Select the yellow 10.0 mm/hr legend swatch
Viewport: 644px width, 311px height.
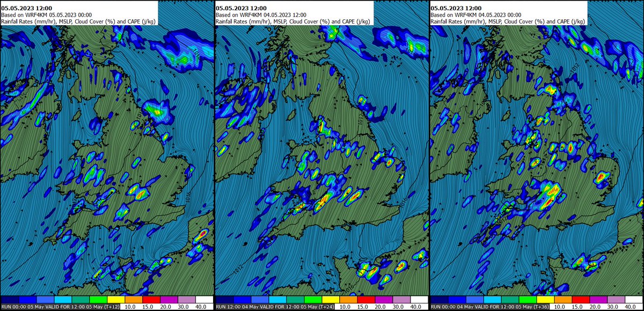click(x=116, y=301)
